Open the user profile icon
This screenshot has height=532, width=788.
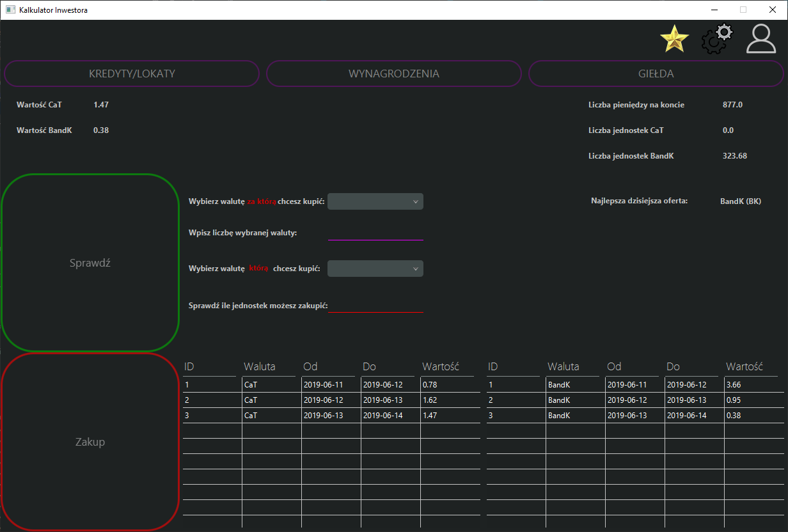[x=761, y=39]
